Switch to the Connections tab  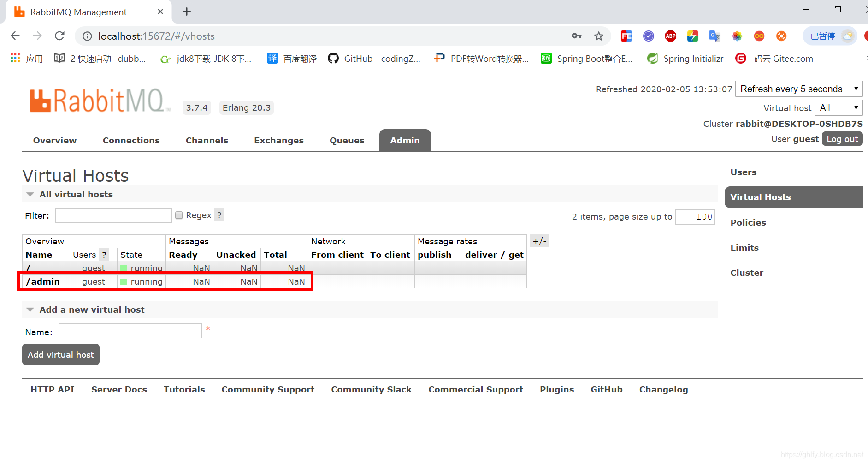(131, 140)
